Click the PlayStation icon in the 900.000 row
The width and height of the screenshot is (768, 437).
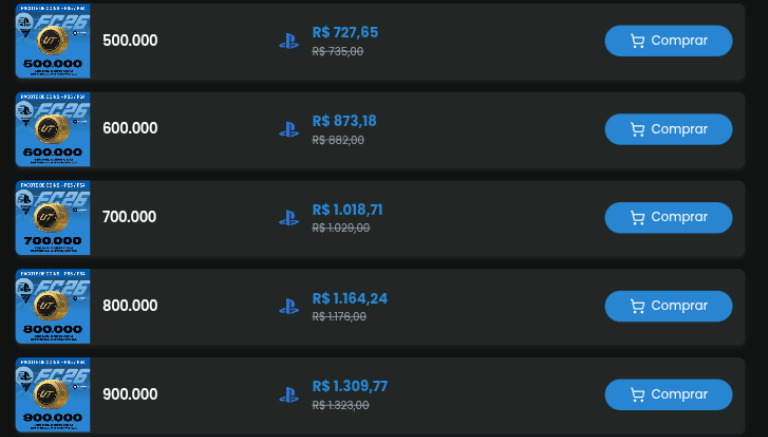tap(289, 394)
